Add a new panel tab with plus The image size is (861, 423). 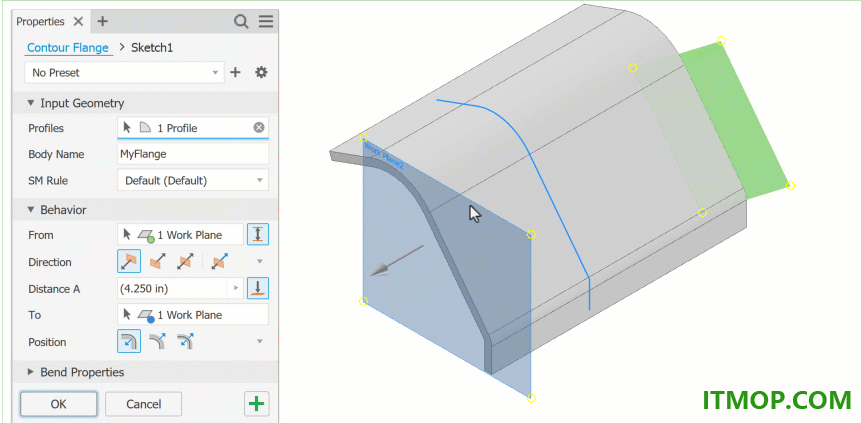pos(103,21)
